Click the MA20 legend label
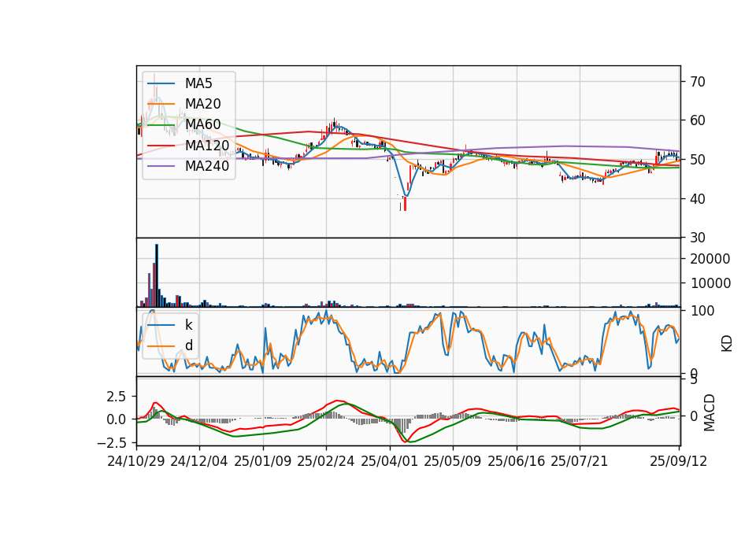This screenshot has width=756, height=543. pyautogui.click(x=203, y=104)
